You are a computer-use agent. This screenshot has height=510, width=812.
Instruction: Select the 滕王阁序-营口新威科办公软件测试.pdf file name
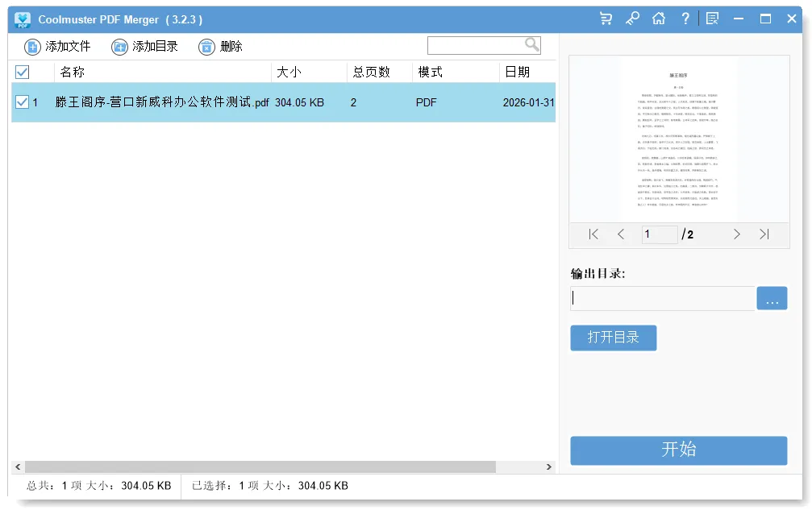point(162,102)
